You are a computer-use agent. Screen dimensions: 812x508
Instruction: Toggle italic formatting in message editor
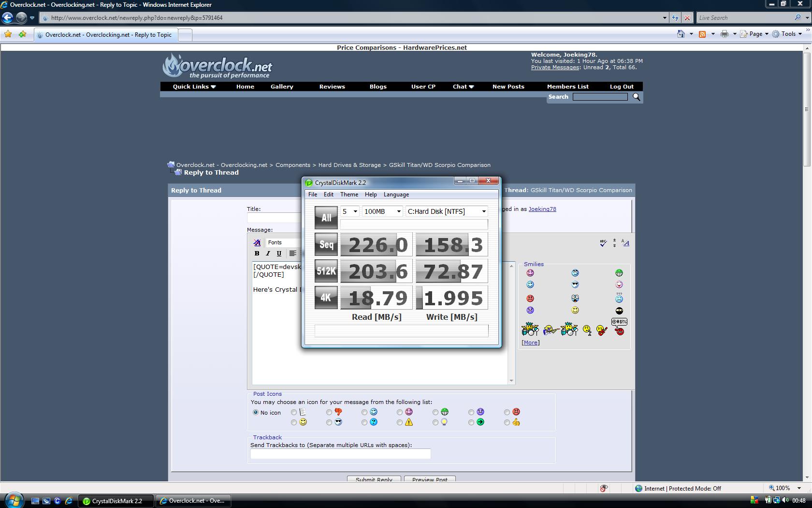click(x=268, y=253)
